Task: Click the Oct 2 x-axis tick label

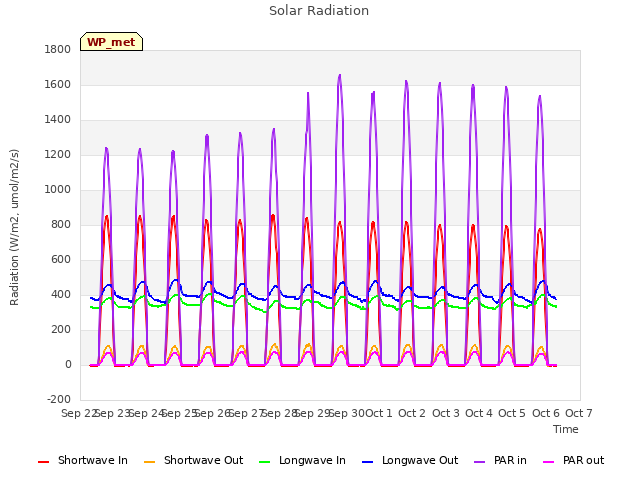Action: click(x=412, y=413)
